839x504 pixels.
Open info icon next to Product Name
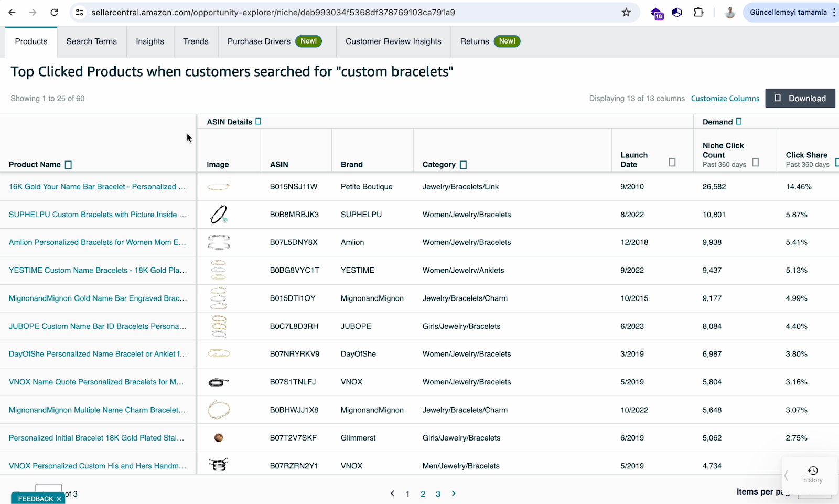point(68,165)
